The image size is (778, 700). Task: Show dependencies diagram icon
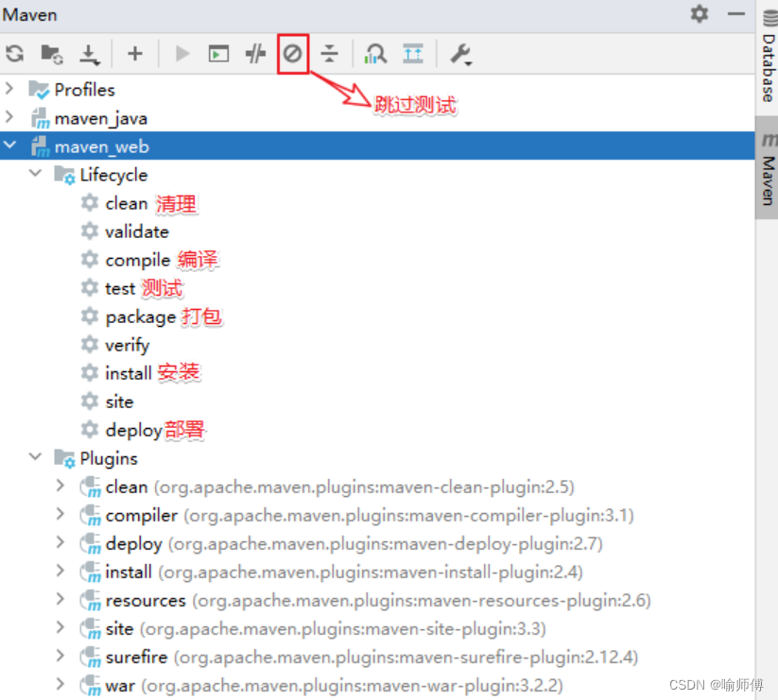click(x=375, y=54)
